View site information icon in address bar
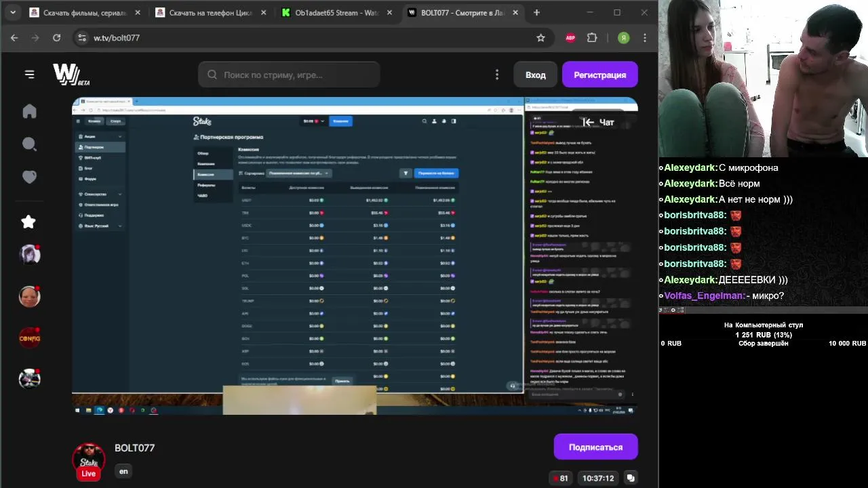Image resolution: width=868 pixels, height=488 pixels. (82, 38)
